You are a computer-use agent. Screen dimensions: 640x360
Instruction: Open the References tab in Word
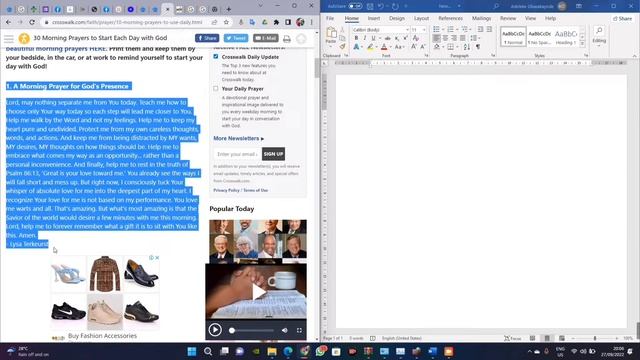(x=451, y=18)
